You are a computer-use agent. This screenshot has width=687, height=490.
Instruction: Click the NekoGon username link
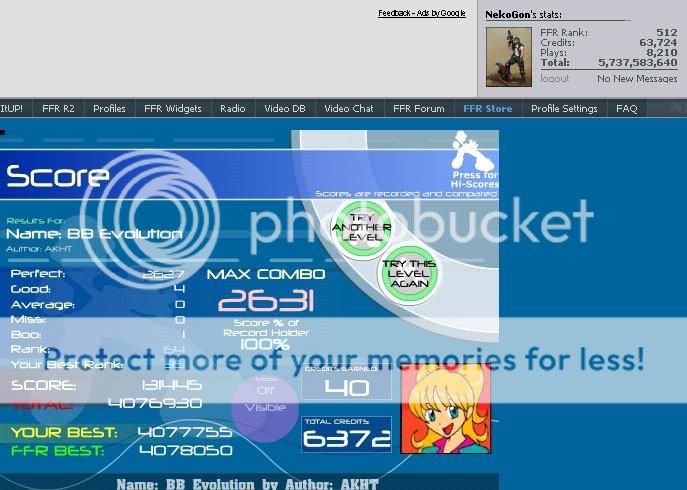click(507, 15)
